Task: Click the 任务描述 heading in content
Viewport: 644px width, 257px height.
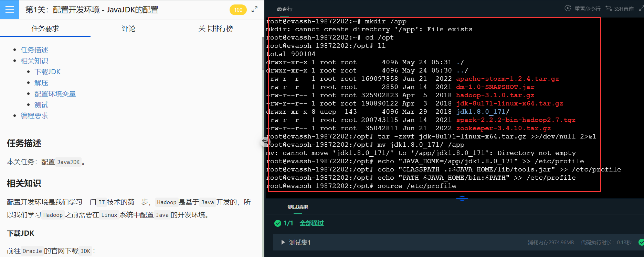Action: tap(24, 143)
